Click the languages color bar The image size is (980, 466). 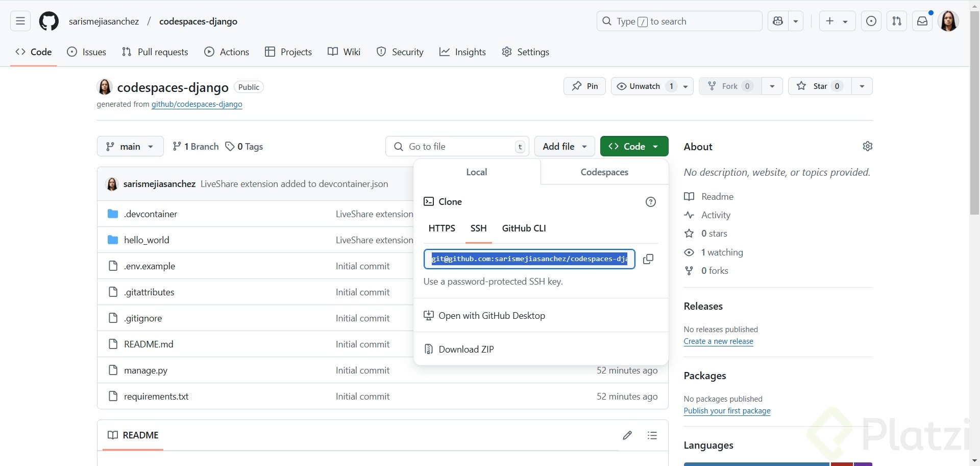[756, 464]
